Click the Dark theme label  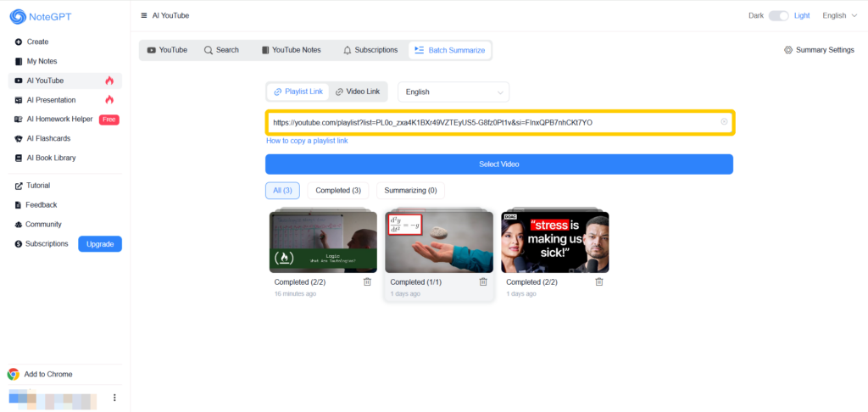pos(756,15)
